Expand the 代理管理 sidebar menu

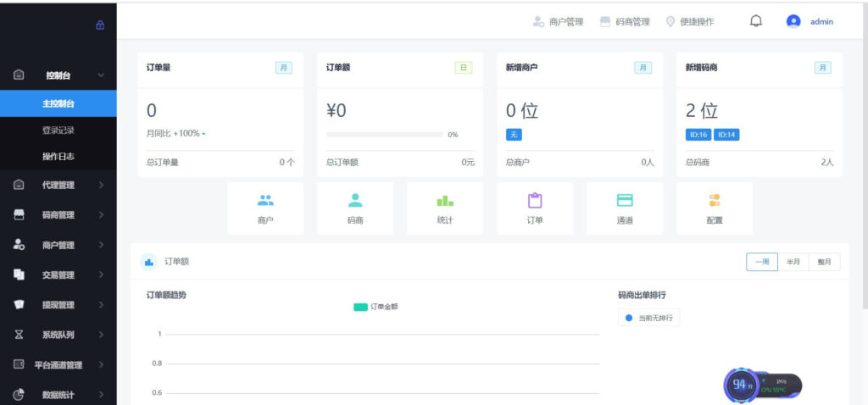(x=58, y=185)
